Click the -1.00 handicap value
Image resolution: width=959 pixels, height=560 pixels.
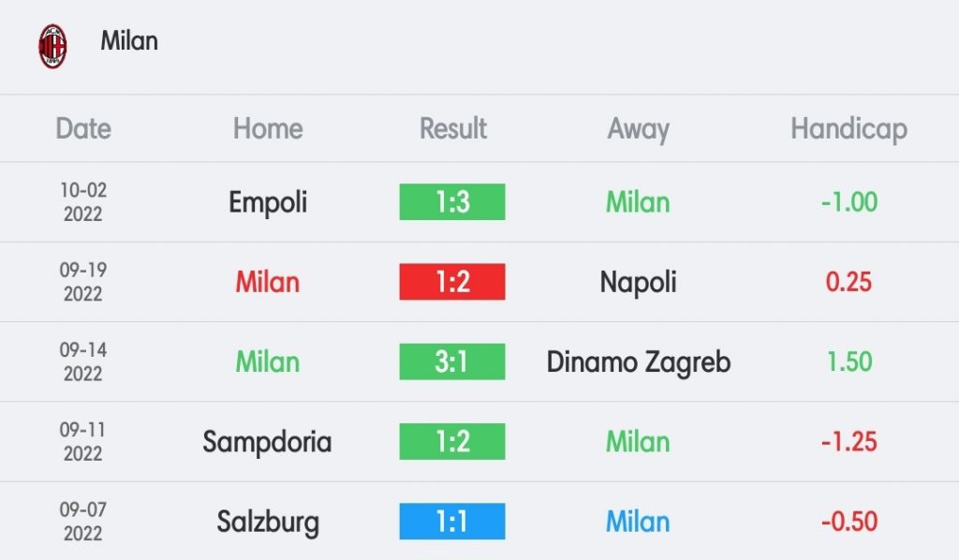[x=848, y=201]
